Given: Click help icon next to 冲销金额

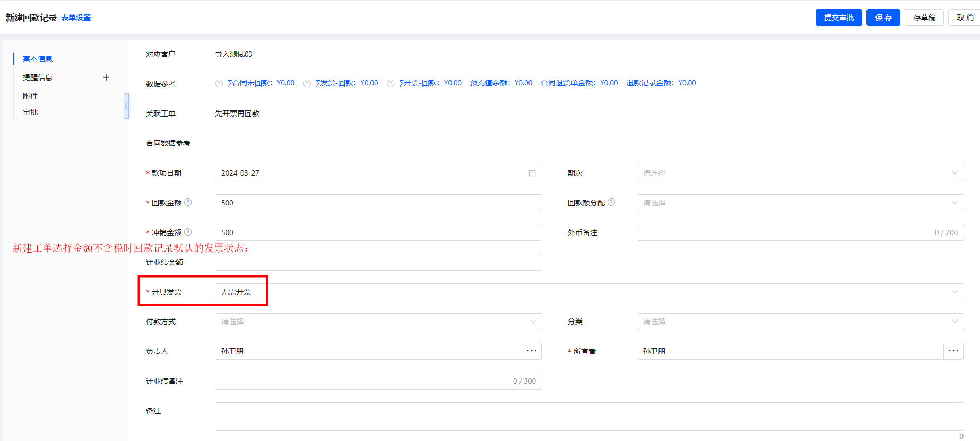Looking at the screenshot, I should (188, 232).
